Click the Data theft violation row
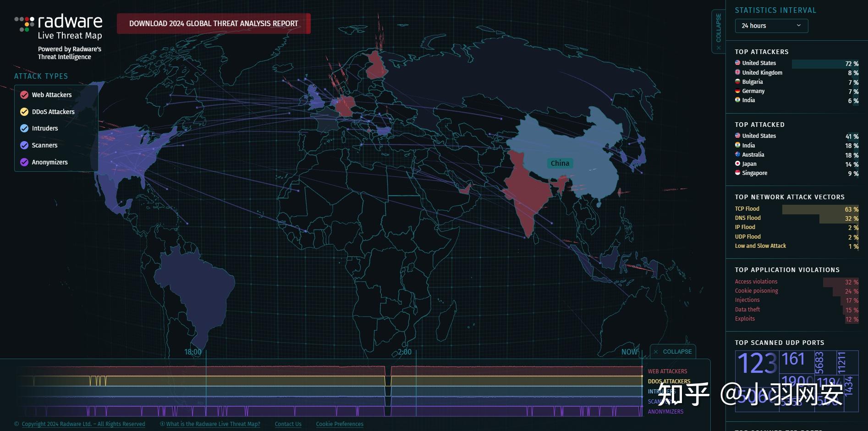Image resolution: width=868 pixels, height=431 pixels. [x=797, y=310]
